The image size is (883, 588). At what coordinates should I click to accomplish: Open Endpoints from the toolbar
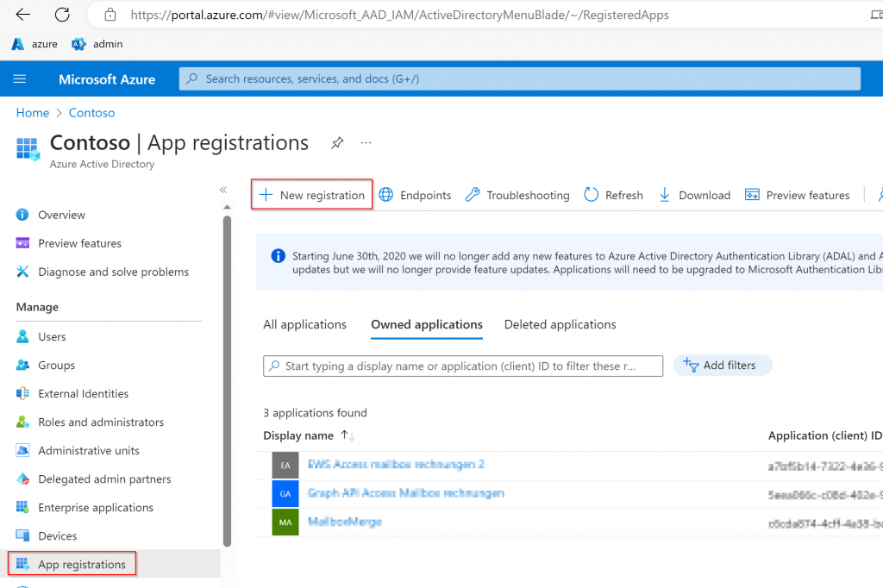415,195
